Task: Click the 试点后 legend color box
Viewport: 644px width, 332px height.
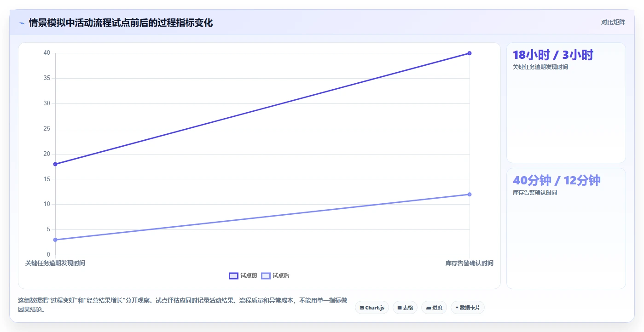Action: [x=266, y=275]
